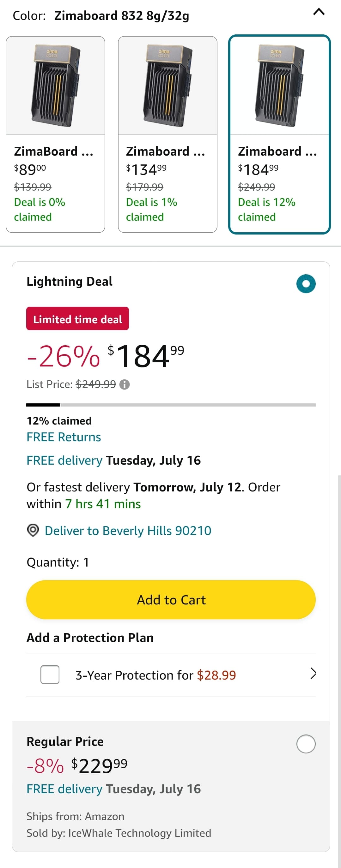Click the $28.99 protection price text

coord(216,675)
